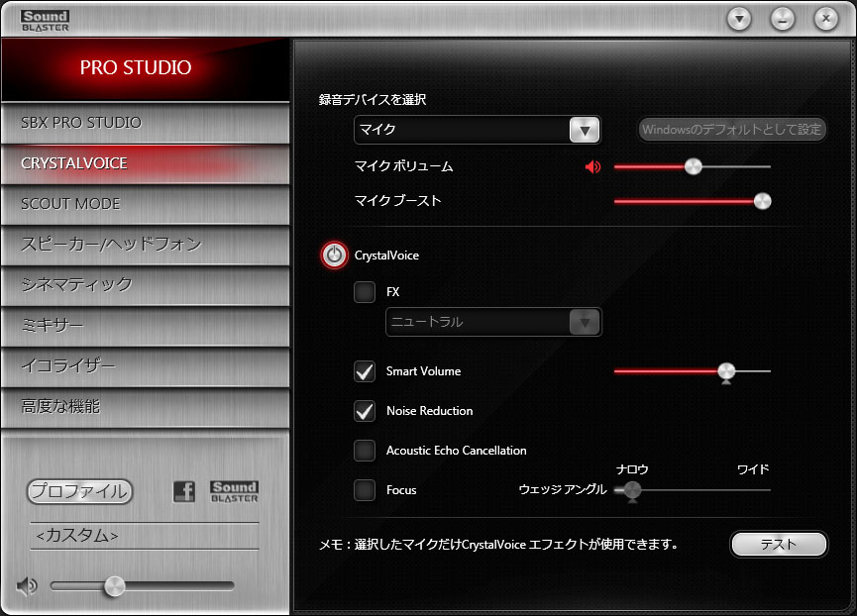Enable the FX checkbox
This screenshot has height=616, width=857.
coord(365,292)
